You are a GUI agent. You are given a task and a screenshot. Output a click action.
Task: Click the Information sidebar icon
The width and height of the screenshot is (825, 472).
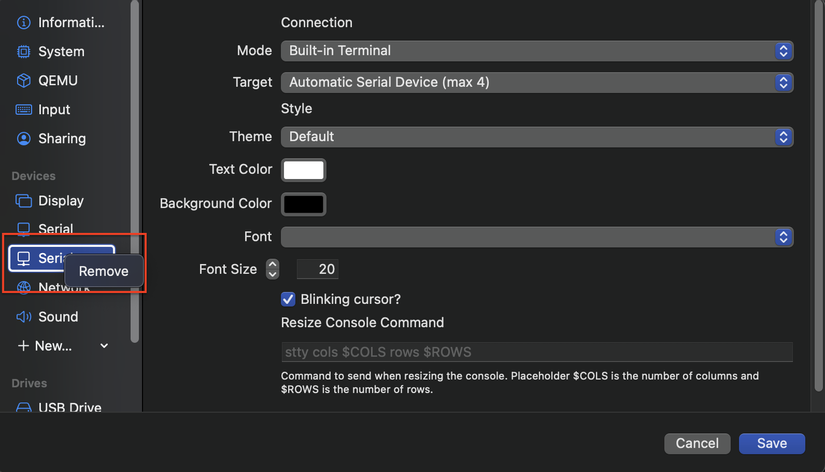(x=24, y=22)
